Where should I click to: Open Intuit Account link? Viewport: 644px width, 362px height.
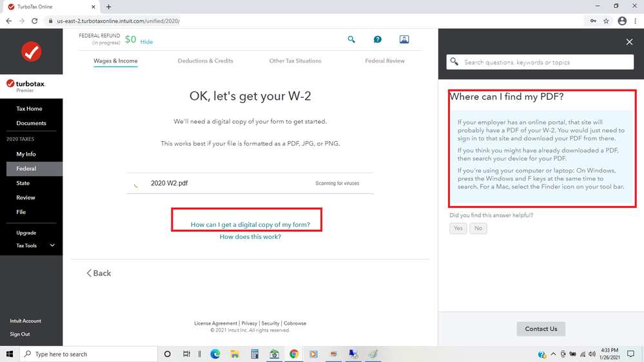tap(26, 321)
